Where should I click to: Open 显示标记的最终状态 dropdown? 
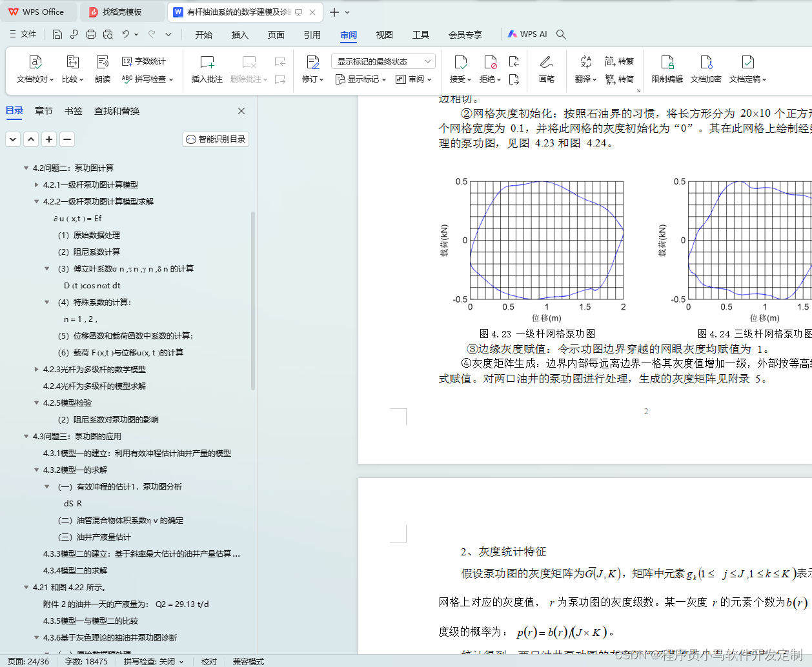383,61
